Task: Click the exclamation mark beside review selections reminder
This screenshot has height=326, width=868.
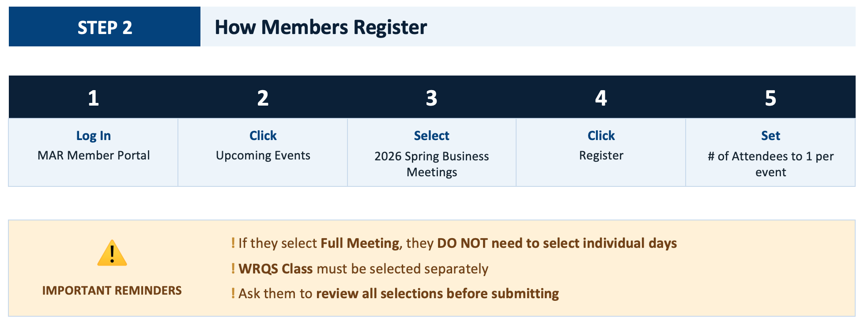Action: pyautogui.click(x=233, y=293)
